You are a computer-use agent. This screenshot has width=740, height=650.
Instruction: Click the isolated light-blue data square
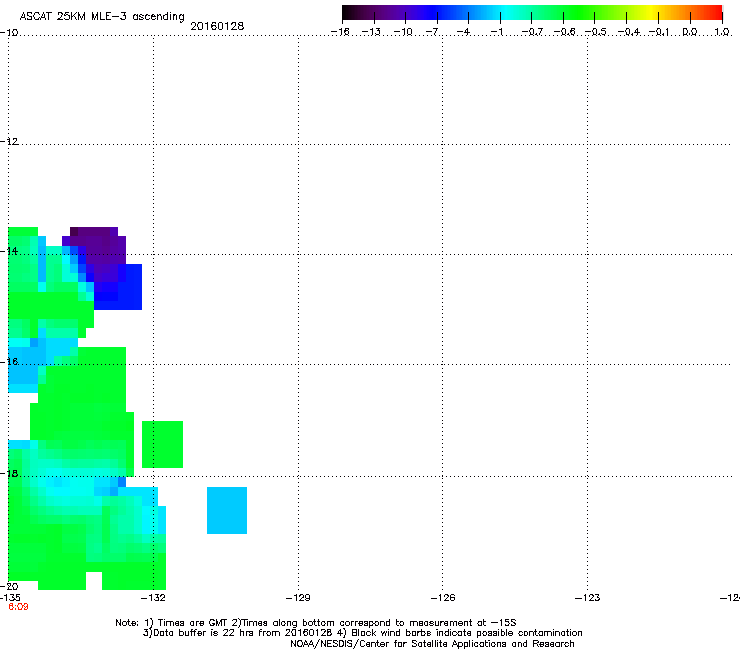point(227,510)
